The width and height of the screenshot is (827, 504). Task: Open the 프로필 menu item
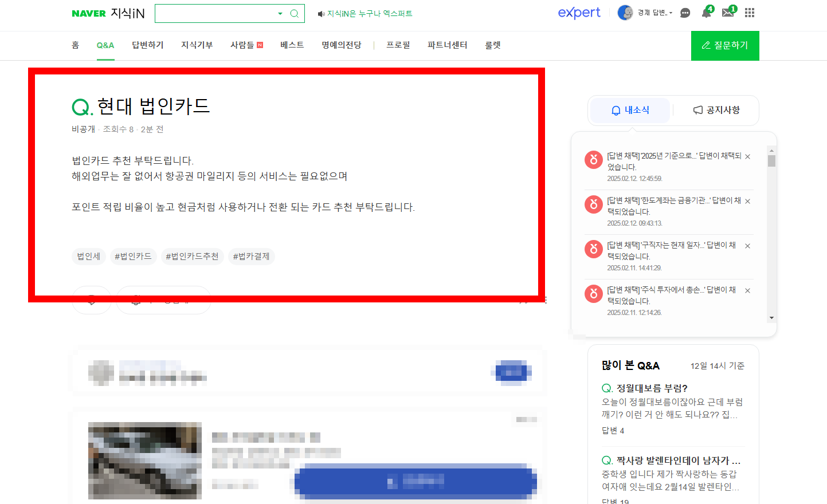398,45
